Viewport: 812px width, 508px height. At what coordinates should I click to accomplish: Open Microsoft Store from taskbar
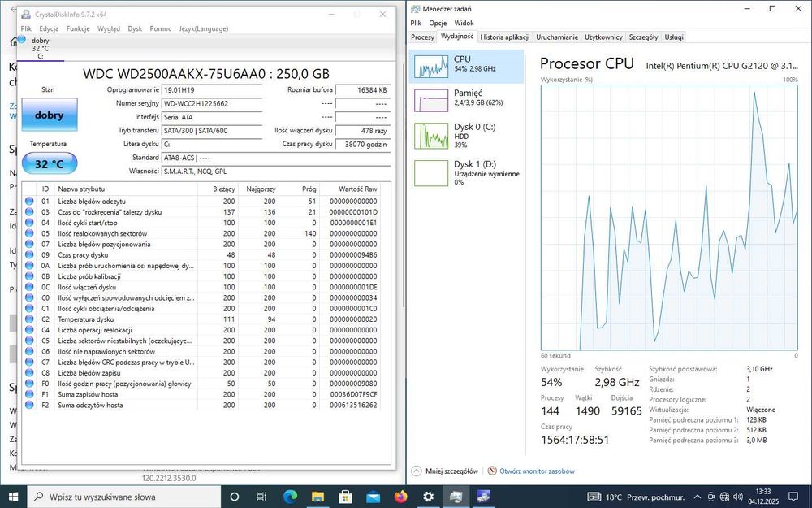345,497
